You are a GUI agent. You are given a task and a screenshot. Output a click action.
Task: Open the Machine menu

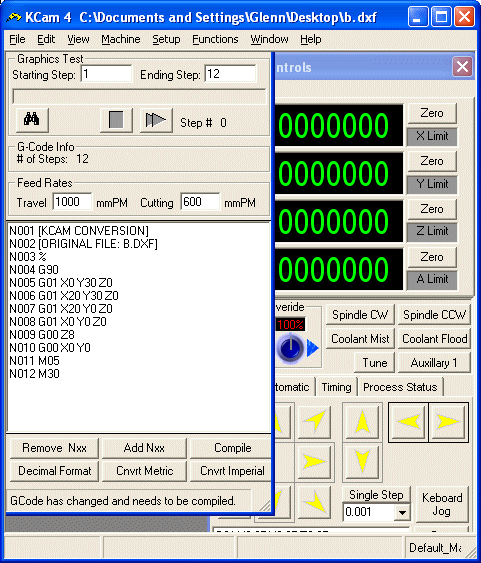[x=121, y=39]
